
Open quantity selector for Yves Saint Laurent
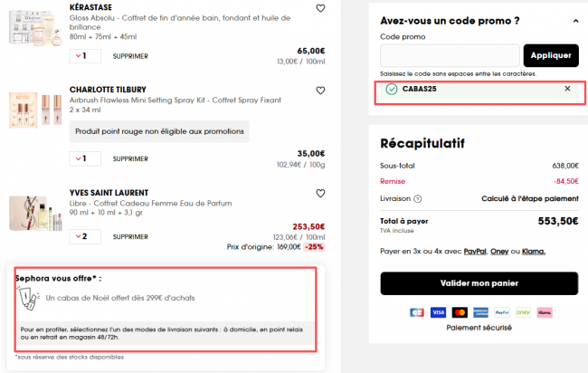tap(84, 236)
